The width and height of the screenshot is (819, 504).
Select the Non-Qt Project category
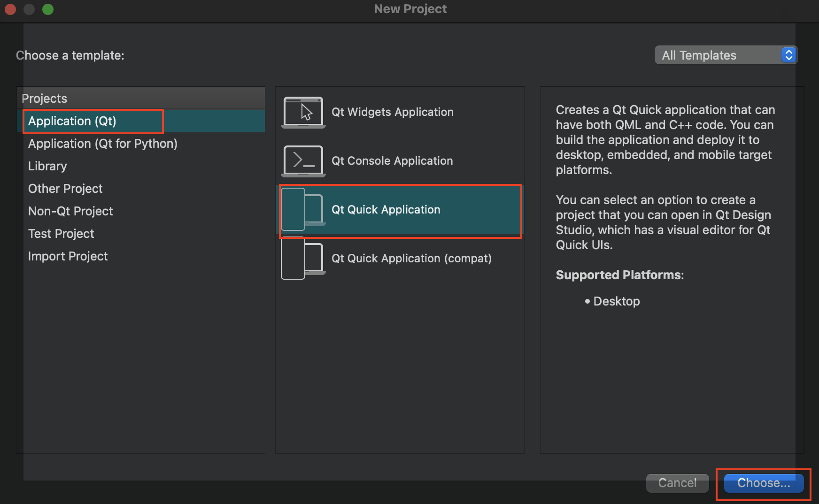coord(70,211)
